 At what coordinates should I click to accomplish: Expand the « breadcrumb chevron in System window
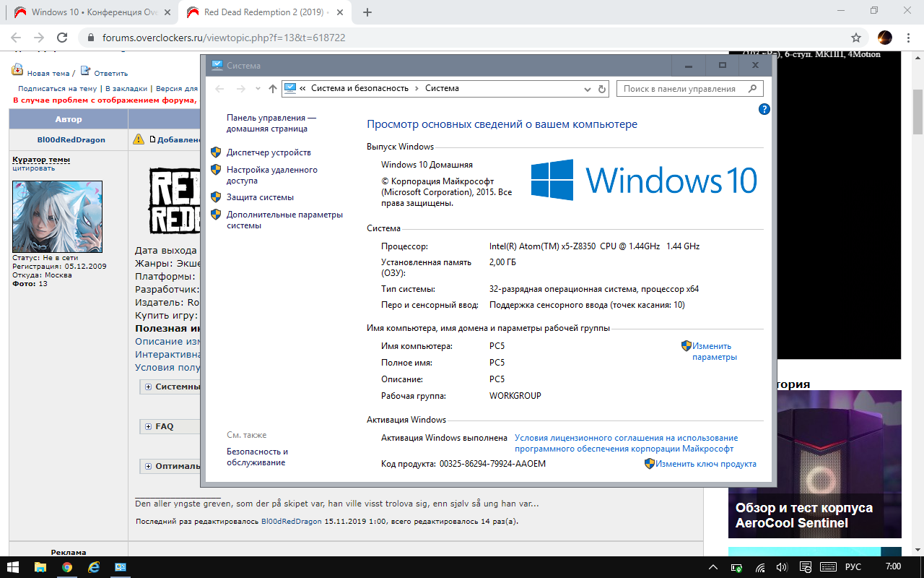pyautogui.click(x=302, y=88)
